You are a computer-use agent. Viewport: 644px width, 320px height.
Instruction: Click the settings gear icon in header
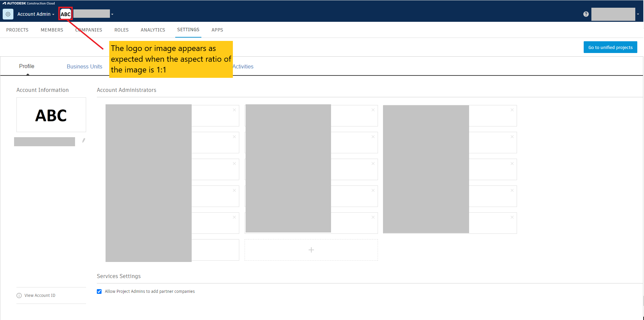coord(8,14)
